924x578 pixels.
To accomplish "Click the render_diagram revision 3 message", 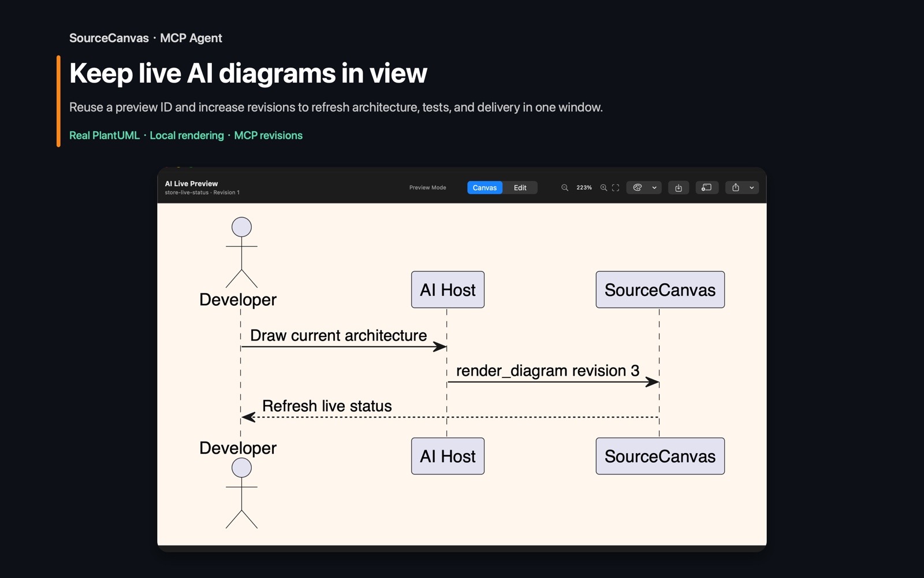I will pyautogui.click(x=547, y=370).
